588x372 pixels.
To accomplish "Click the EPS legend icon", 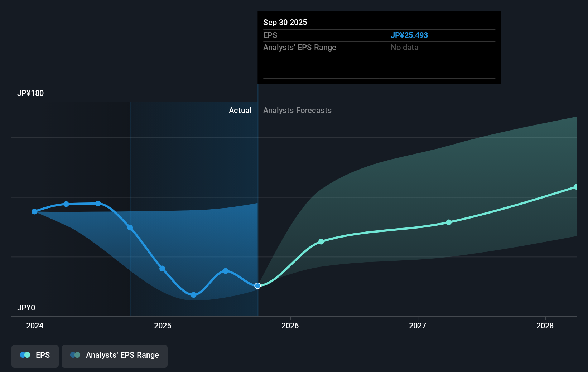I will coord(24,354).
